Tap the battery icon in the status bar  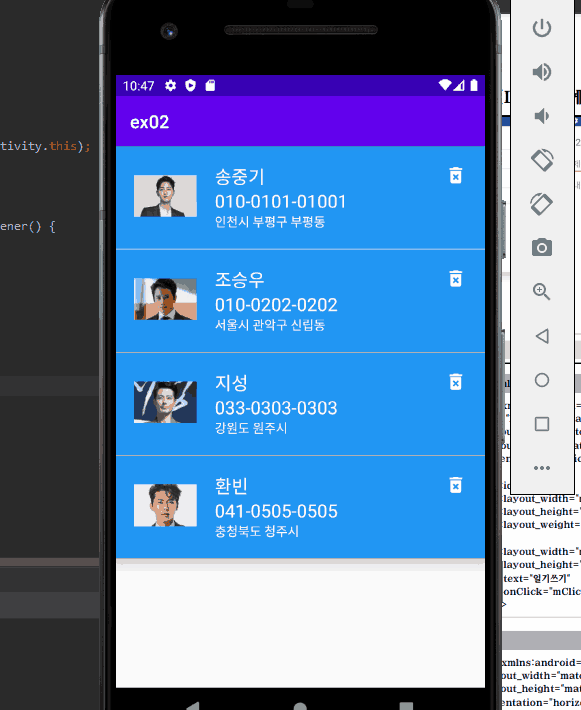(474, 85)
